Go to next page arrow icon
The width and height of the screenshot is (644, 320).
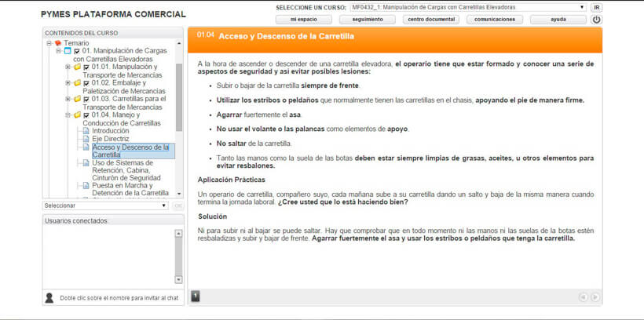(x=595, y=297)
